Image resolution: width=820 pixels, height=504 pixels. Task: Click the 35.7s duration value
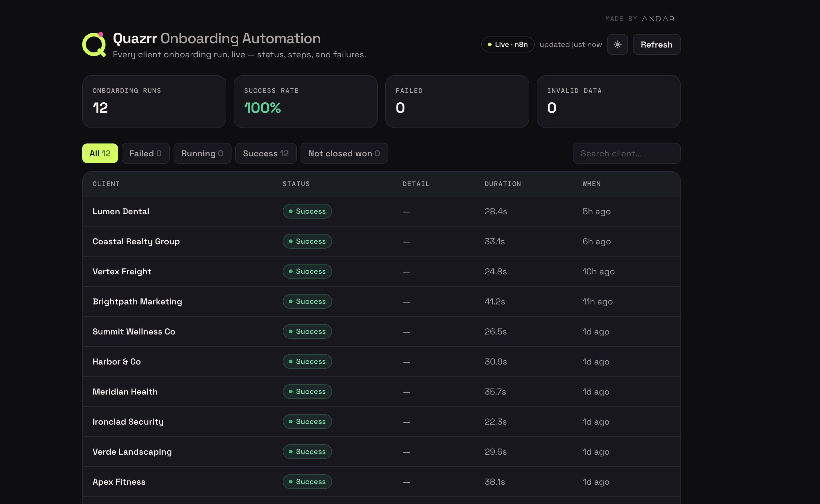point(495,392)
